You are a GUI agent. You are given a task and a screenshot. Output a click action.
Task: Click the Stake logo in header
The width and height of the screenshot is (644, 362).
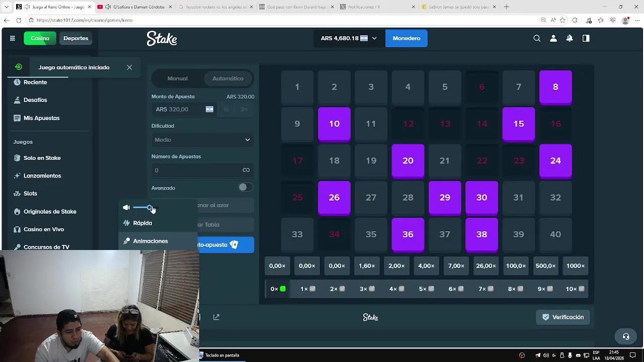coord(162,38)
